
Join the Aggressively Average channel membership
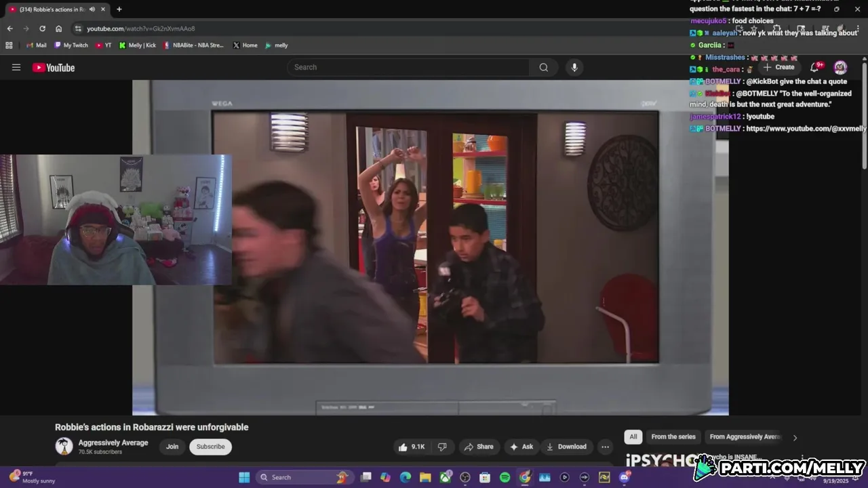pos(172,447)
